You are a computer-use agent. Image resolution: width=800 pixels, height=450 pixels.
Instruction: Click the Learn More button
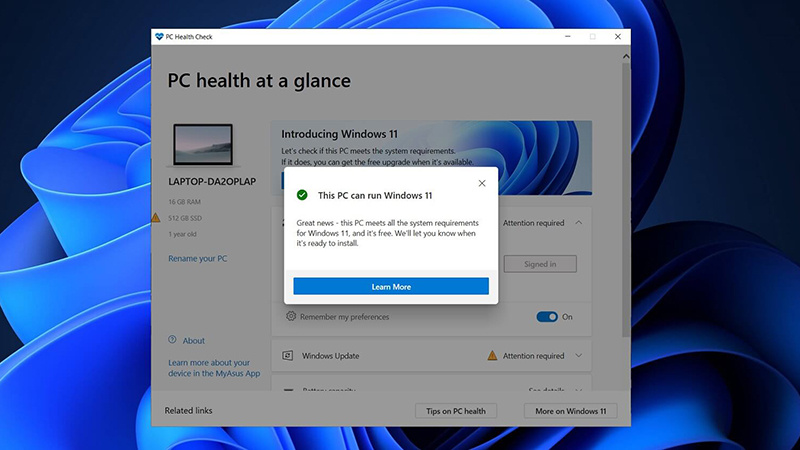(391, 286)
